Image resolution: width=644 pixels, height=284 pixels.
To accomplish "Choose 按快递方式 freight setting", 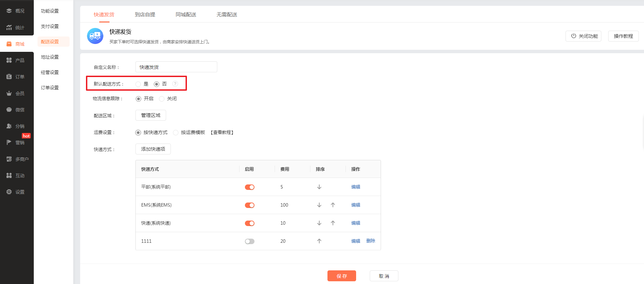I will pos(138,133).
